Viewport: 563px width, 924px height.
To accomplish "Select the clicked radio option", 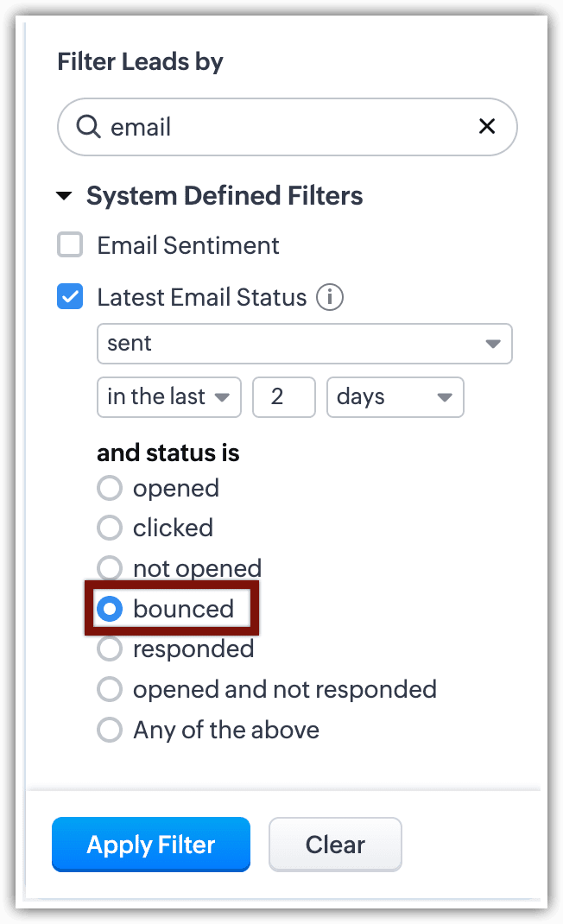I will coord(110,528).
